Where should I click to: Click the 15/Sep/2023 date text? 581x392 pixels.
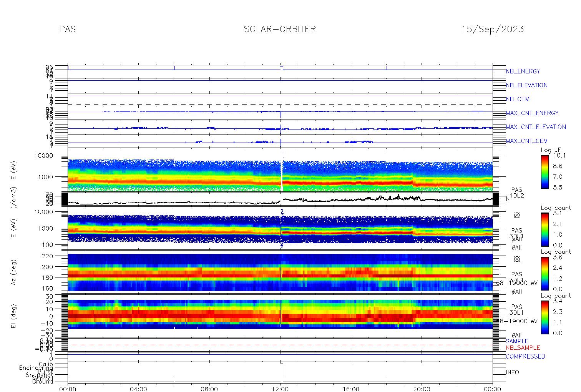point(493,29)
